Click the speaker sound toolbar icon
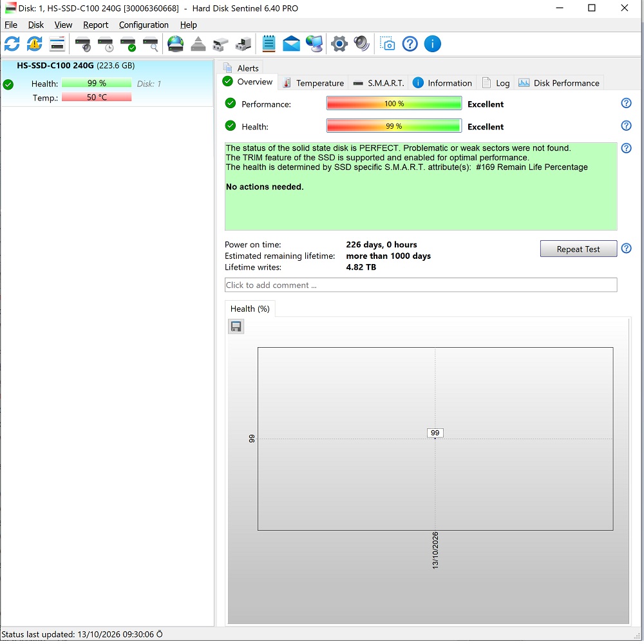The image size is (644, 644). pos(362,44)
